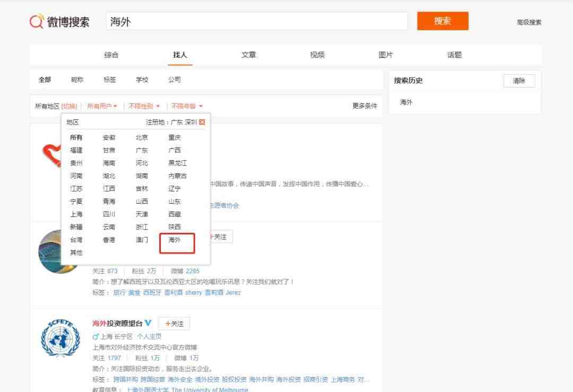573x392 pixels.
Task: Open 高级搜索 advanced search
Action: tap(529, 22)
